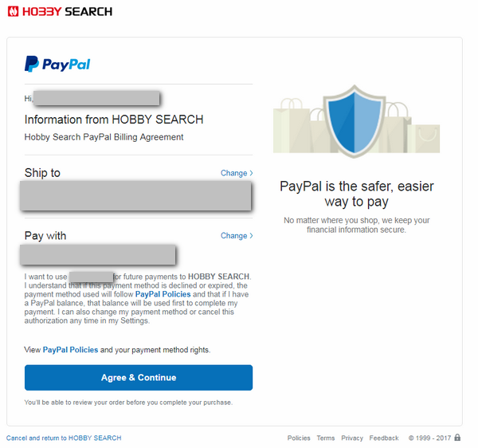
Task: Click the chevron next to Pay with Change
Action: click(251, 236)
